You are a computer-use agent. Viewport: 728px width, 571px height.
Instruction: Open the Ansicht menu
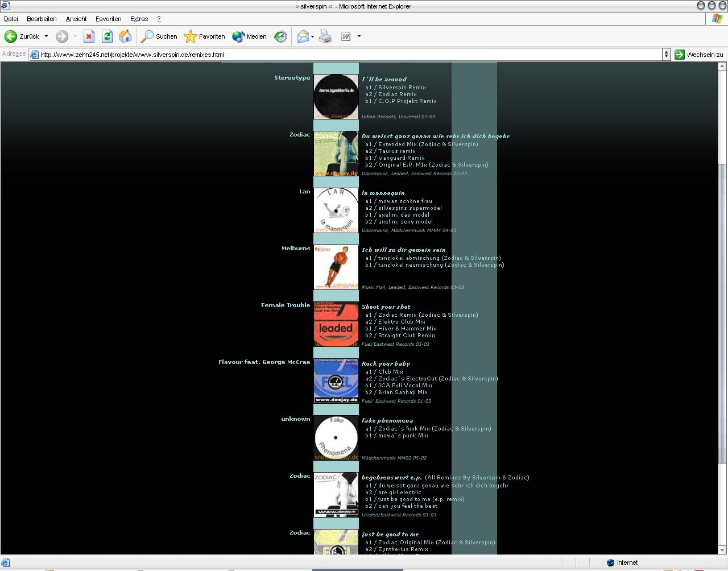point(76,19)
